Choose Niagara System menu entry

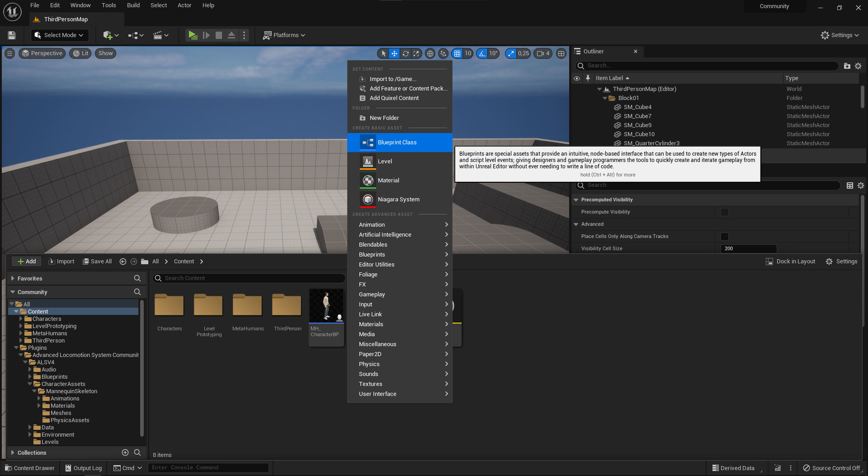[x=400, y=200]
